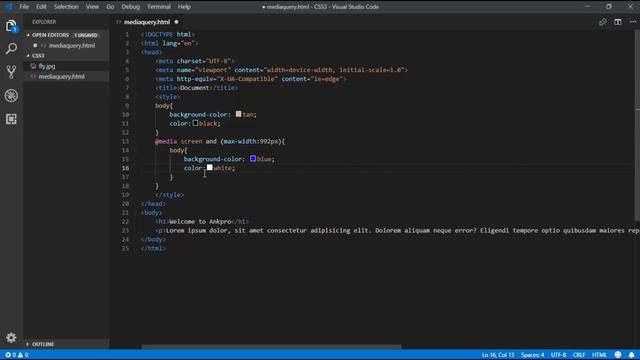The height and width of the screenshot is (360, 640).
Task: Click the tan color swatch
Action: 238,114
